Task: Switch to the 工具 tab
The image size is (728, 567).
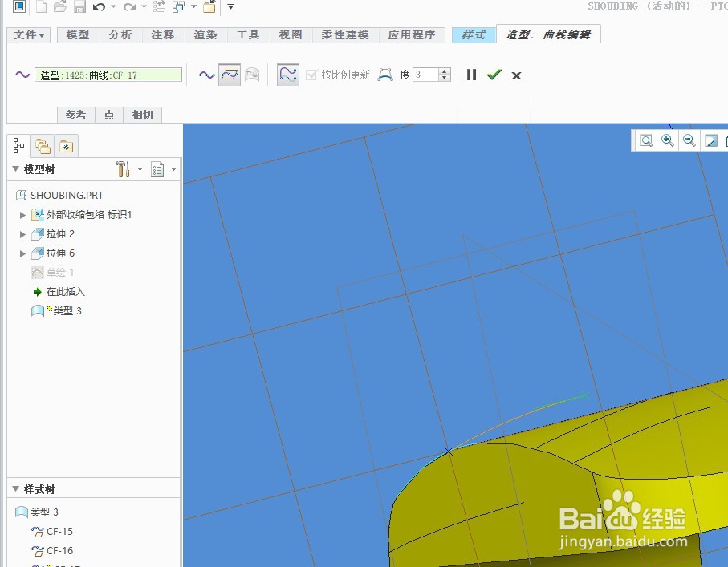Action: coord(248,34)
